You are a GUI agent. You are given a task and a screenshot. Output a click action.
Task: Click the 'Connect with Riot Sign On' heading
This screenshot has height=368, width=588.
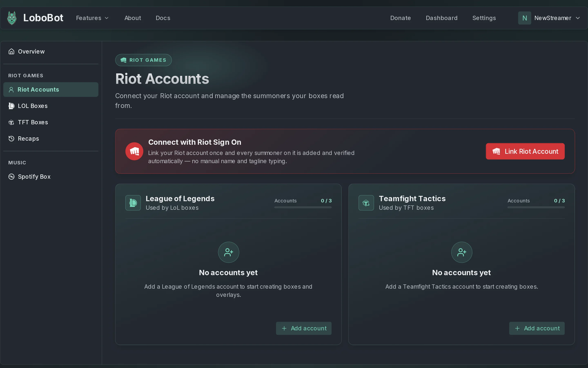click(195, 142)
